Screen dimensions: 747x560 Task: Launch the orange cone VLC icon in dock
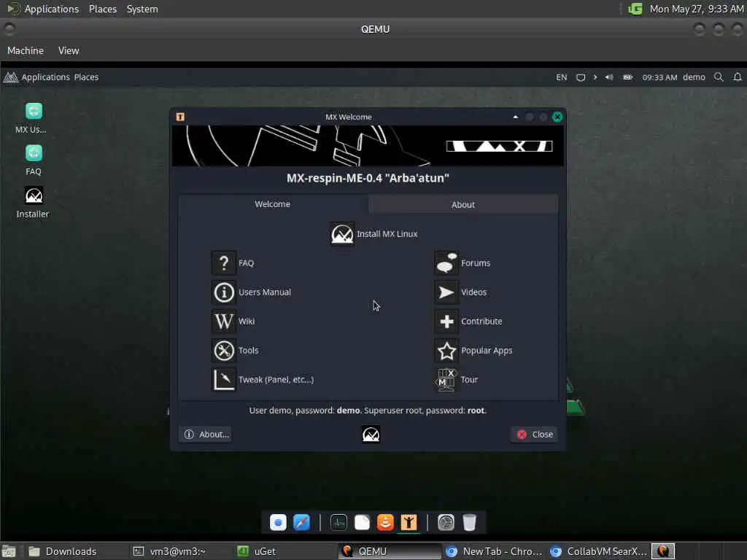[385, 522]
